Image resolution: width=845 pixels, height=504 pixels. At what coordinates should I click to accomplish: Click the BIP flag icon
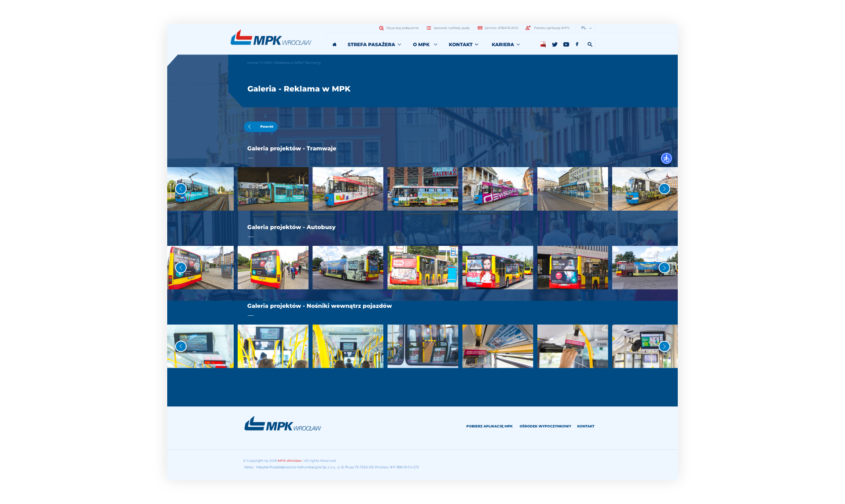pos(543,44)
